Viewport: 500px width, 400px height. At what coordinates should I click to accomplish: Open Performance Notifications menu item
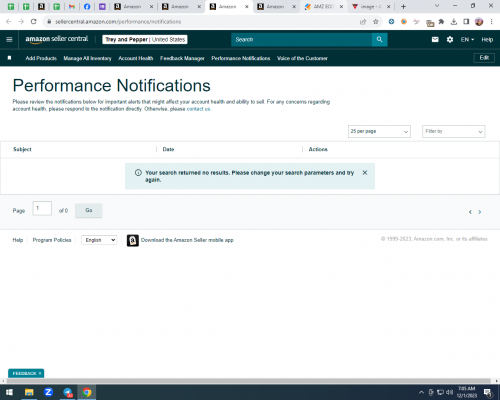(241, 58)
